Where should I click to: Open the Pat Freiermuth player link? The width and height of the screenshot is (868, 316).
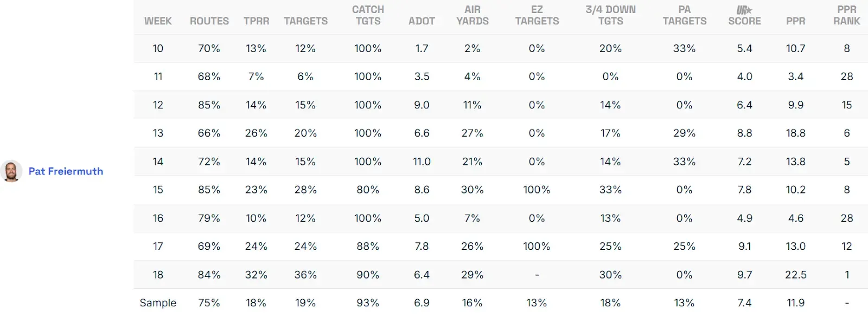(66, 171)
